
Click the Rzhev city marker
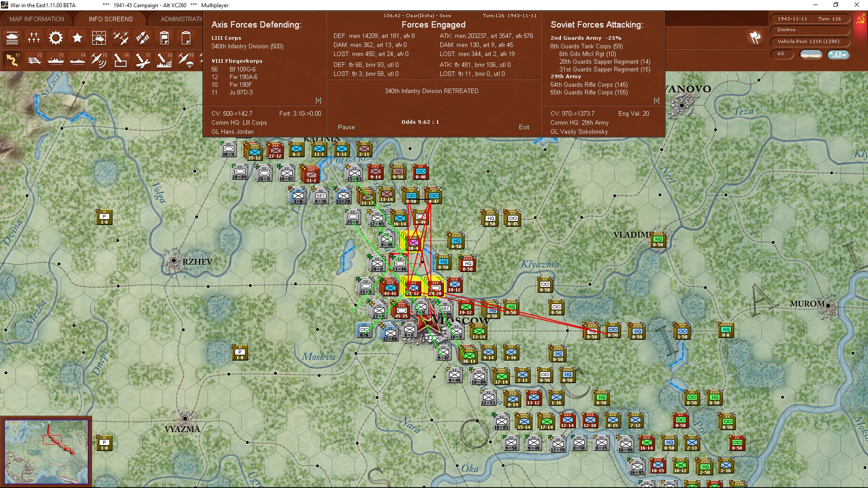[x=174, y=261]
